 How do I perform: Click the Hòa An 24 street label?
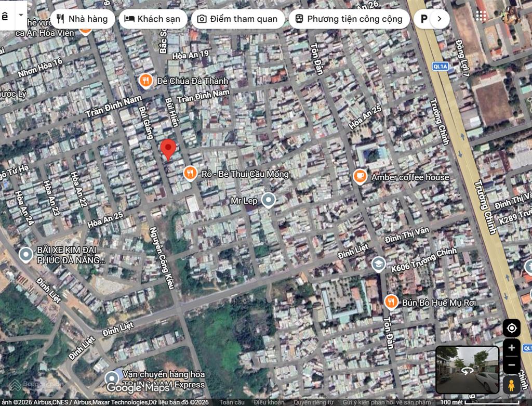pos(24,208)
